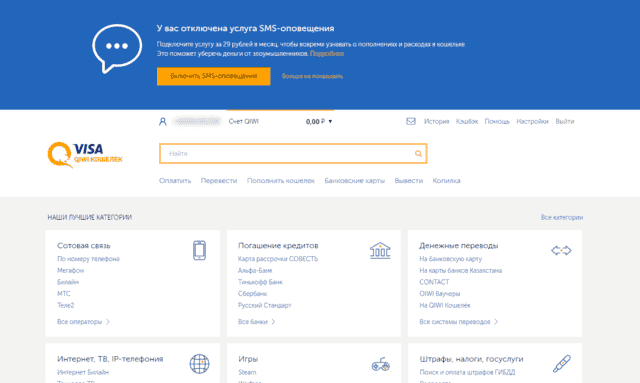Open Все системы переводов chevron link
Screen dimensions: 640x383
coord(458,322)
